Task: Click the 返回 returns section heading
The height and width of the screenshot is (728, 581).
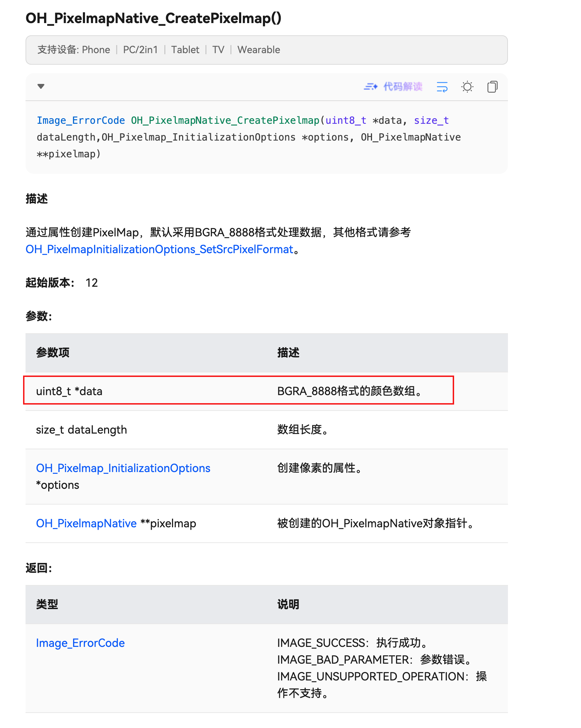Action: 38,568
